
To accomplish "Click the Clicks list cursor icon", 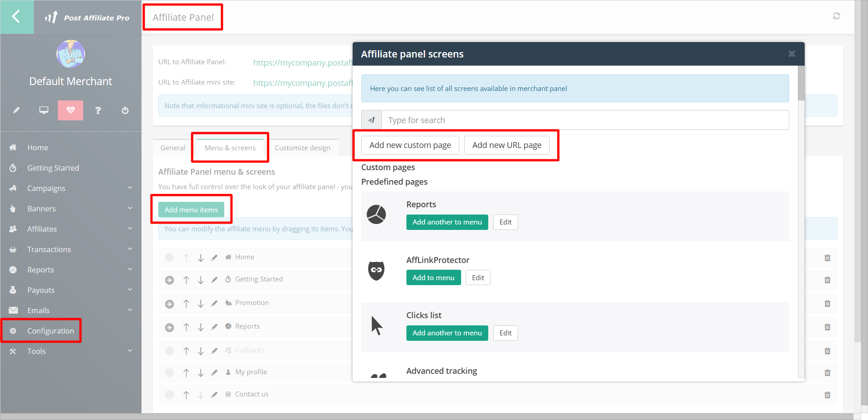I will coord(377,325).
